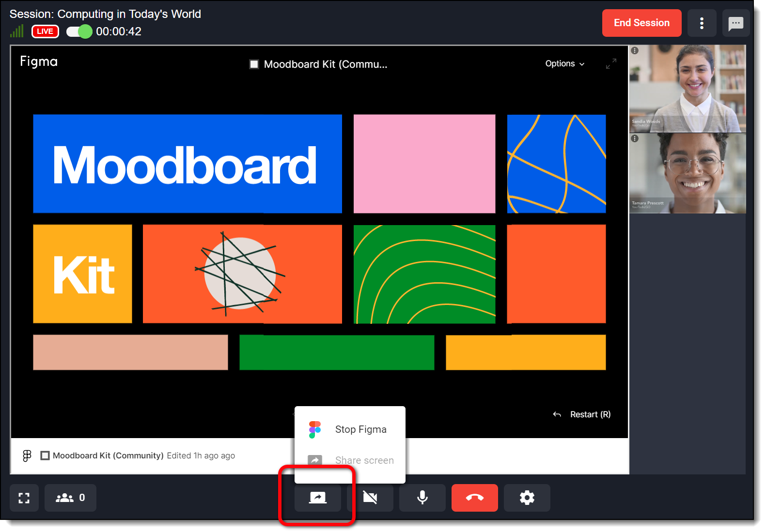The width and height of the screenshot is (766, 532).
Task: Click Tamara Prescott's video thumbnail
Action: tap(687, 174)
